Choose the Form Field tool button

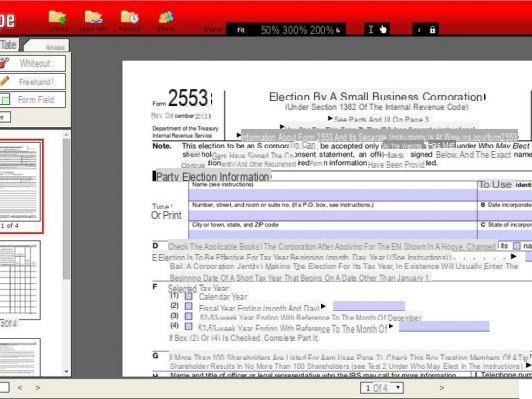(x=33, y=100)
